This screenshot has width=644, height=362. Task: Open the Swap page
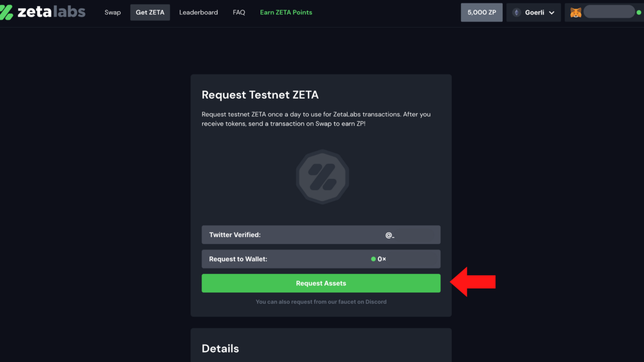pyautogui.click(x=113, y=12)
